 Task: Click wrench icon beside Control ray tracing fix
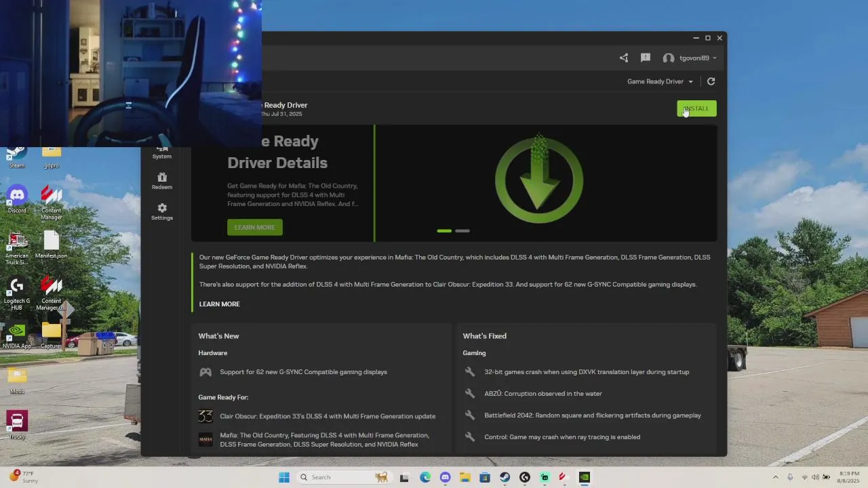click(469, 437)
